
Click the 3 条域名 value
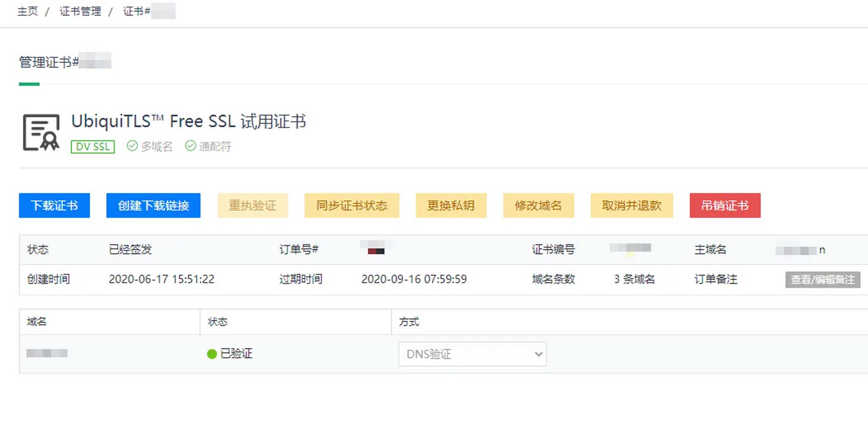pyautogui.click(x=634, y=279)
